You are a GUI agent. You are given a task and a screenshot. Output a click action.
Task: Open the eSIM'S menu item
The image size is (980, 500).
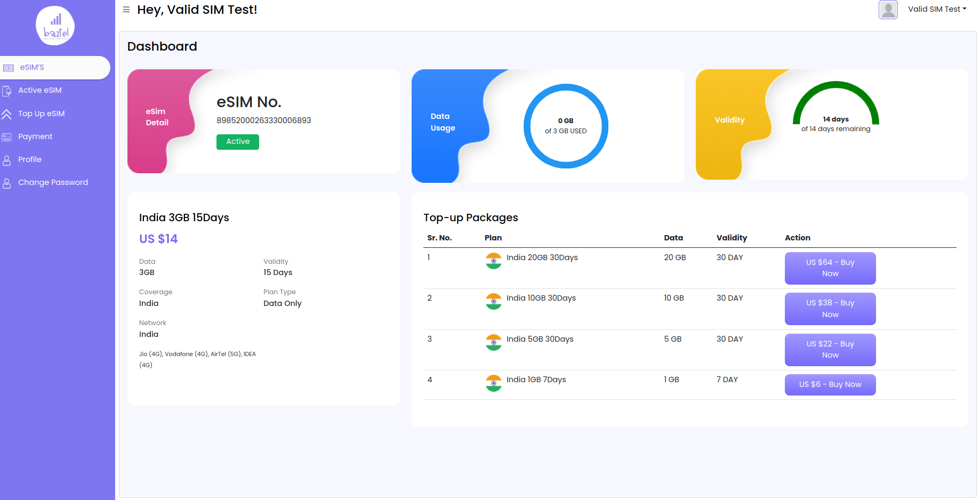pyautogui.click(x=55, y=68)
